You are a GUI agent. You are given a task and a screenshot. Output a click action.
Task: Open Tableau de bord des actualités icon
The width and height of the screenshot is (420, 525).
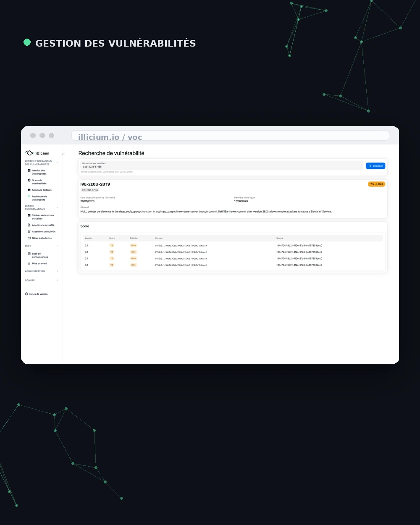click(x=29, y=215)
